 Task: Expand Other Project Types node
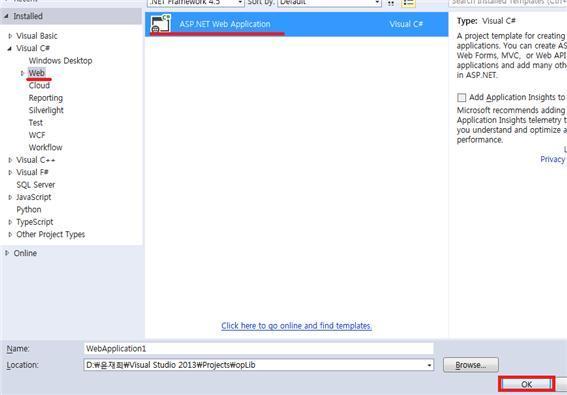click(10, 234)
